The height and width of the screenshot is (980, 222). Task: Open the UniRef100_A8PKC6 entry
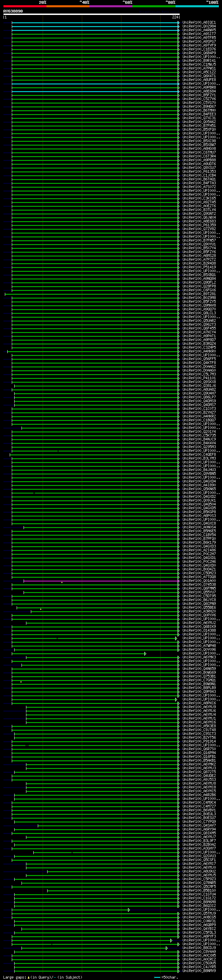coord(199,703)
